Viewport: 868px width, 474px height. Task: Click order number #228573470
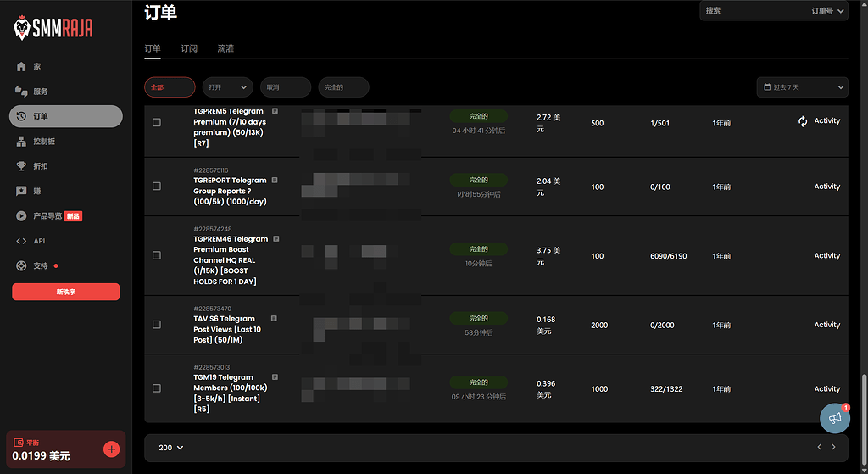point(213,309)
